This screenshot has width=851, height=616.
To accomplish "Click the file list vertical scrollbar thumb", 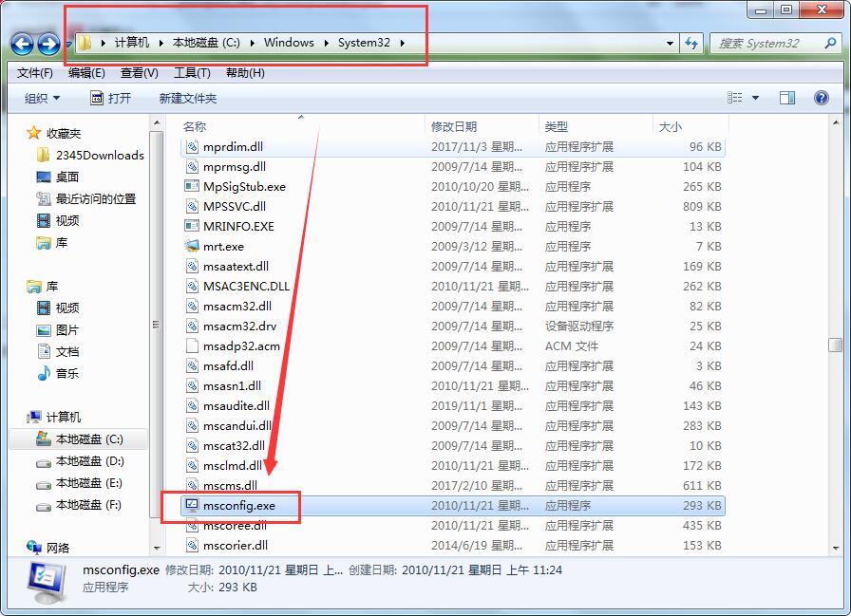I will coord(835,345).
